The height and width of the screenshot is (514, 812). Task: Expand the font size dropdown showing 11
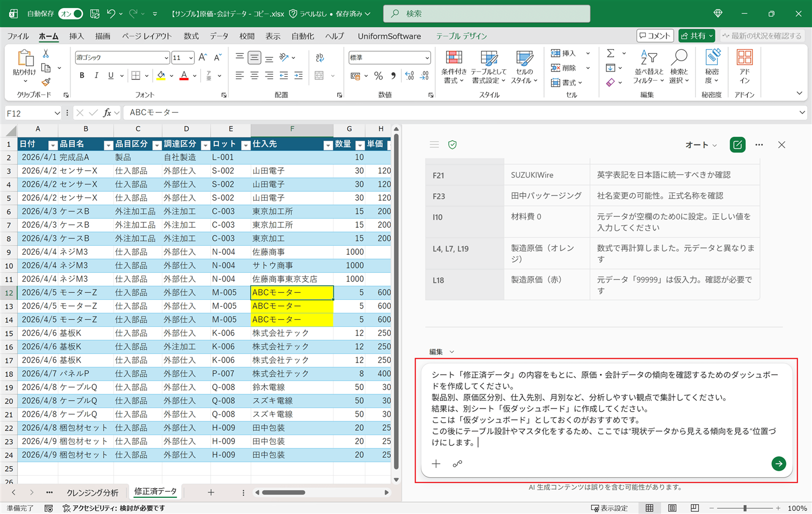point(191,57)
